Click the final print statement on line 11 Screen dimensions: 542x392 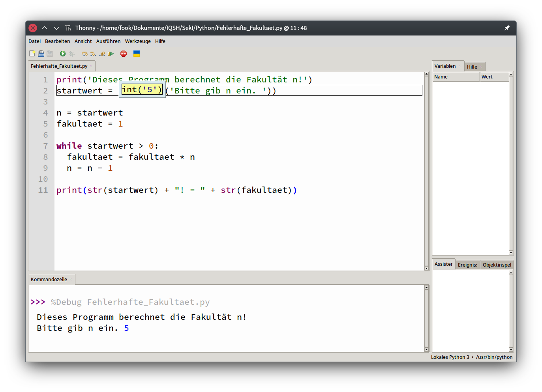pyautogui.click(x=176, y=190)
